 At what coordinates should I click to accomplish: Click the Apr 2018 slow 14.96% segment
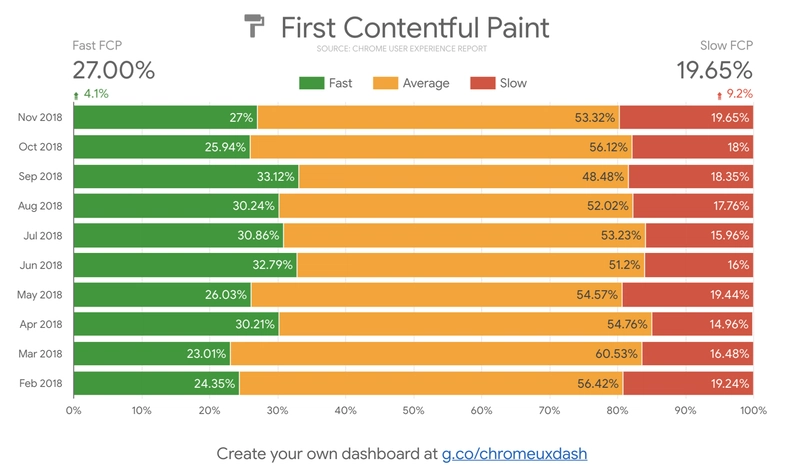point(702,324)
